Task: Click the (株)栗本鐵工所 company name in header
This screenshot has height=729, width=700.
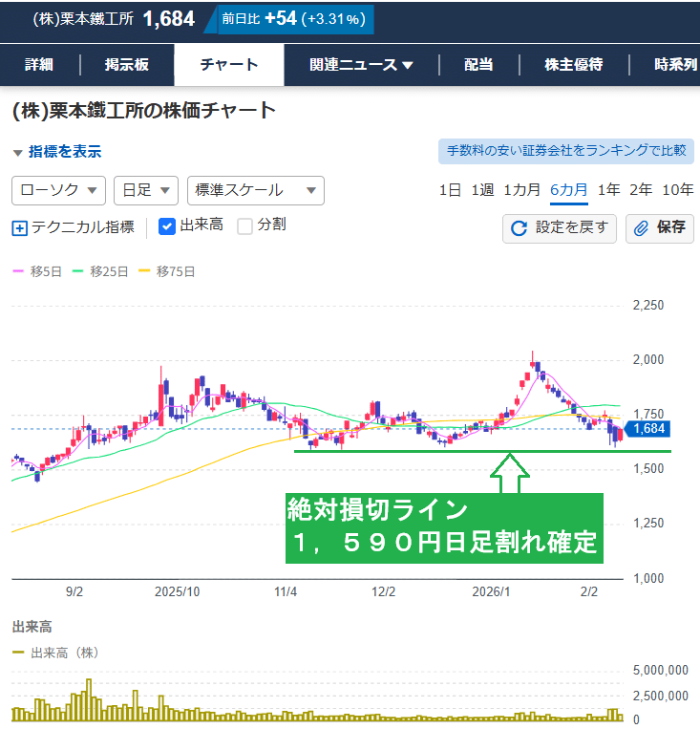Action: 83,19
